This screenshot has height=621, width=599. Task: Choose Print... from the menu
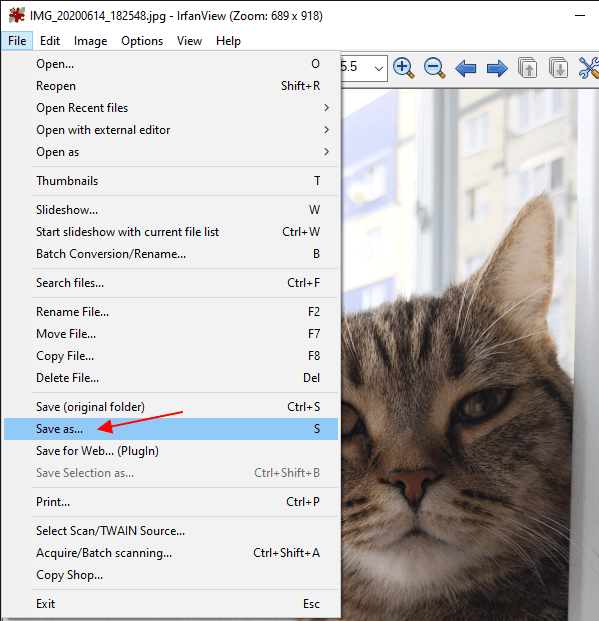point(171,502)
